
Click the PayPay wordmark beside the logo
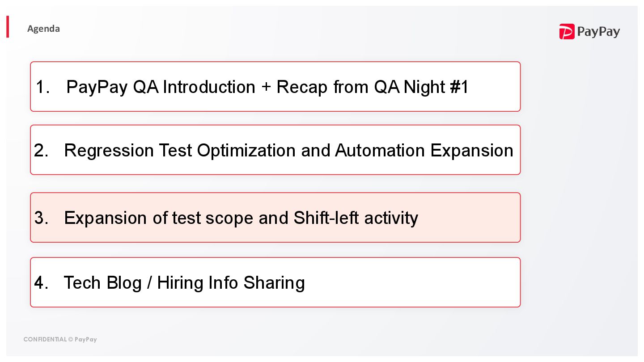click(x=598, y=32)
